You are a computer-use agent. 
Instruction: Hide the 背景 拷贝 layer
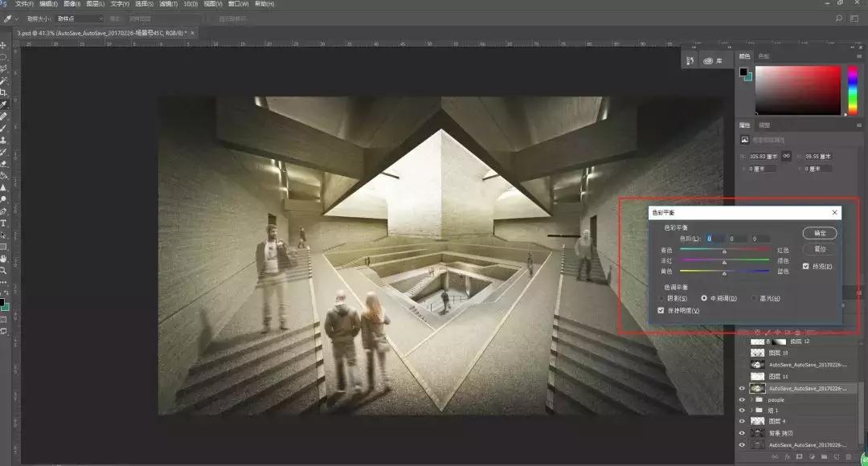pos(742,433)
